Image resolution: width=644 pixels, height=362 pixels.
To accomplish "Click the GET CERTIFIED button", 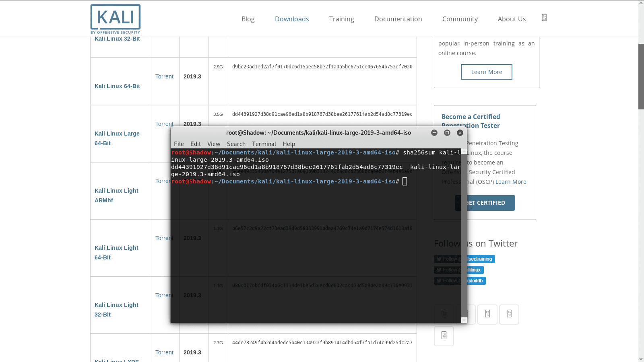I will [485, 203].
